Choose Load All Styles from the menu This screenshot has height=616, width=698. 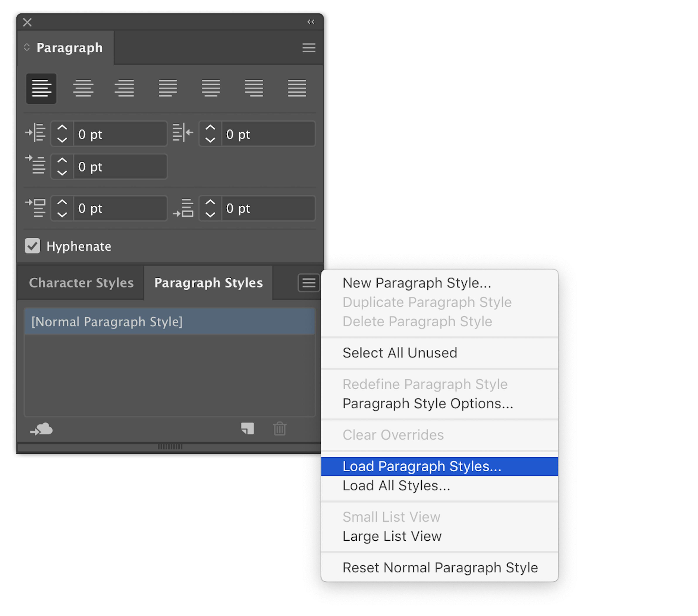tap(396, 486)
